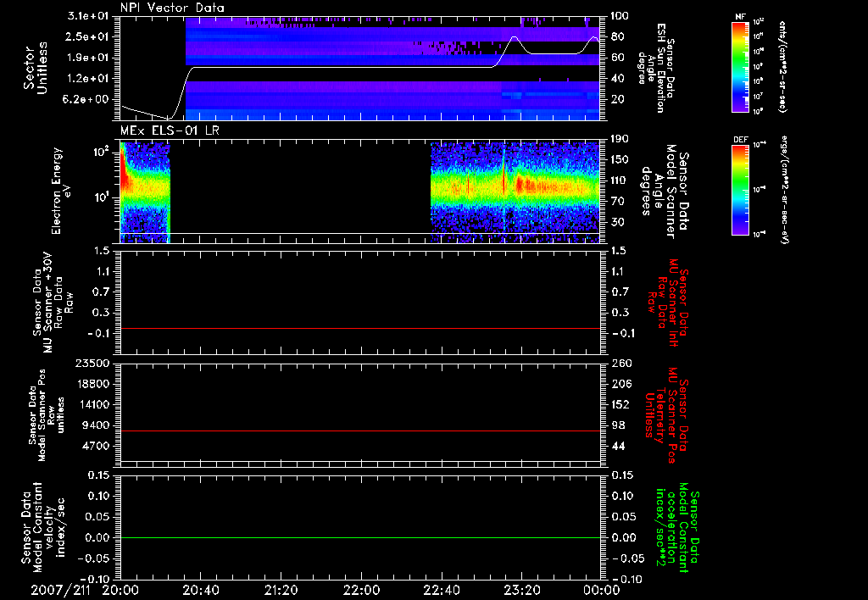This screenshot has width=868, height=600.
Task: Click the DEF color scale bar
Action: (x=741, y=190)
